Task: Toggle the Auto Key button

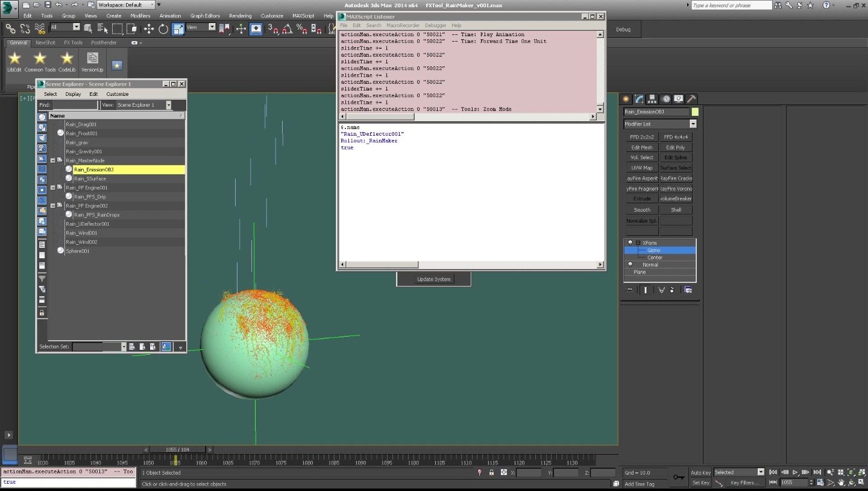Action: coord(701,472)
